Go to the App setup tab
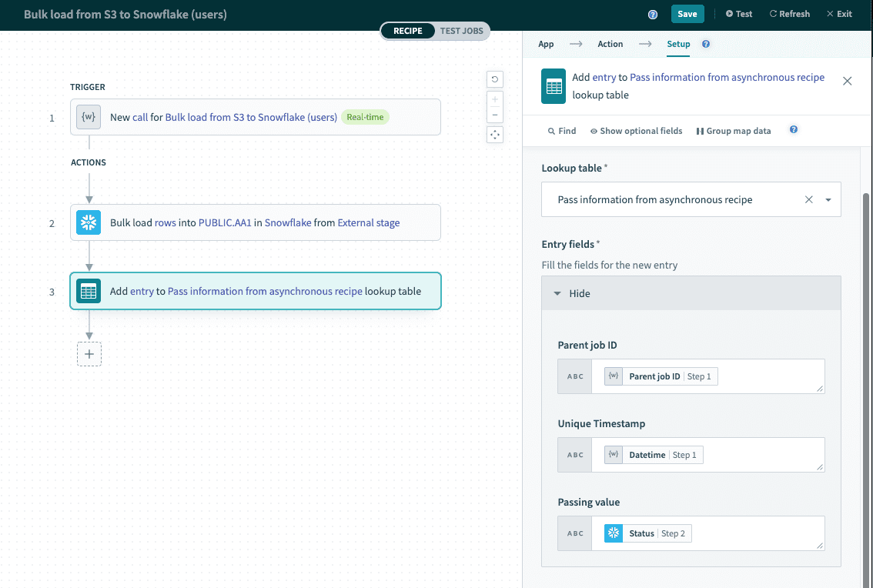 [546, 45]
